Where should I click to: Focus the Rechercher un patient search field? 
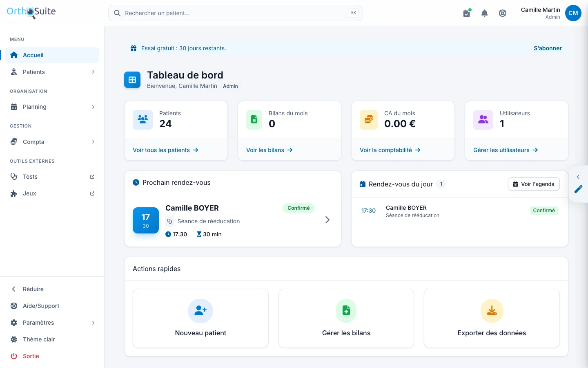coord(236,13)
